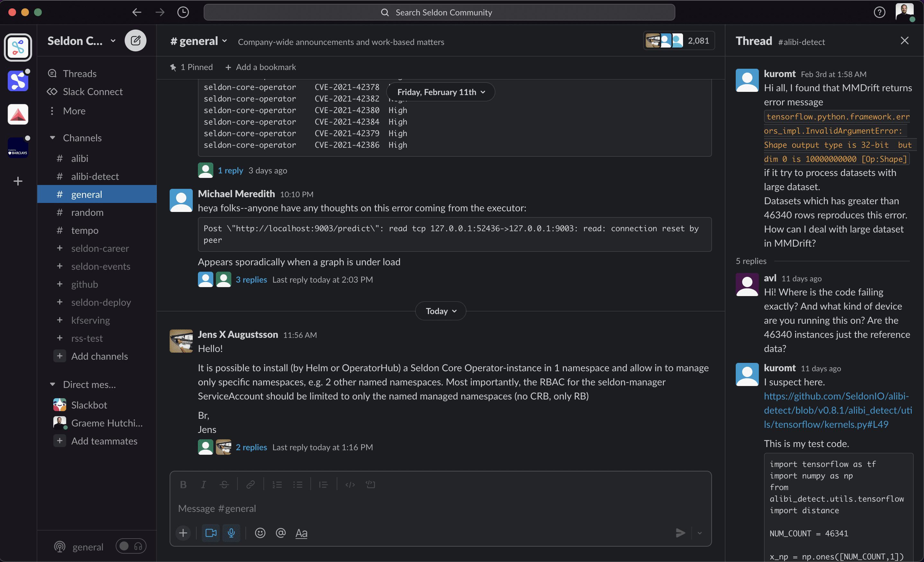View 1 Pinned item
Image resolution: width=924 pixels, height=562 pixels.
pyautogui.click(x=191, y=67)
